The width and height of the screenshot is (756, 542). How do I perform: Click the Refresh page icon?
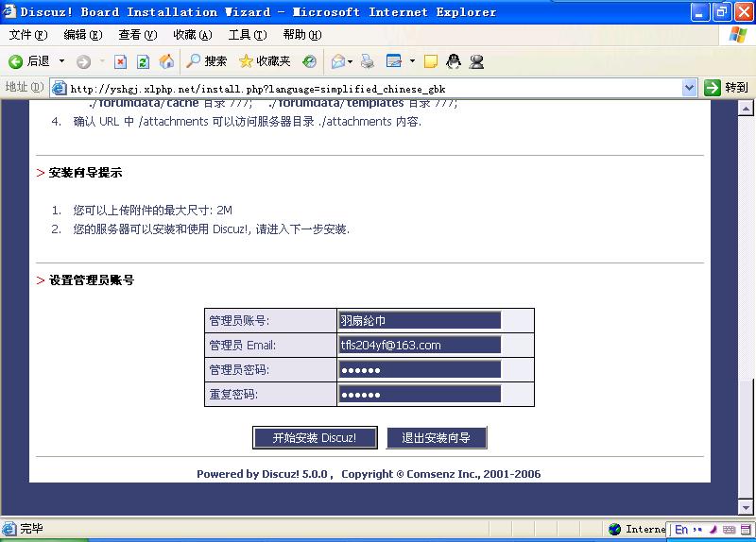click(144, 61)
